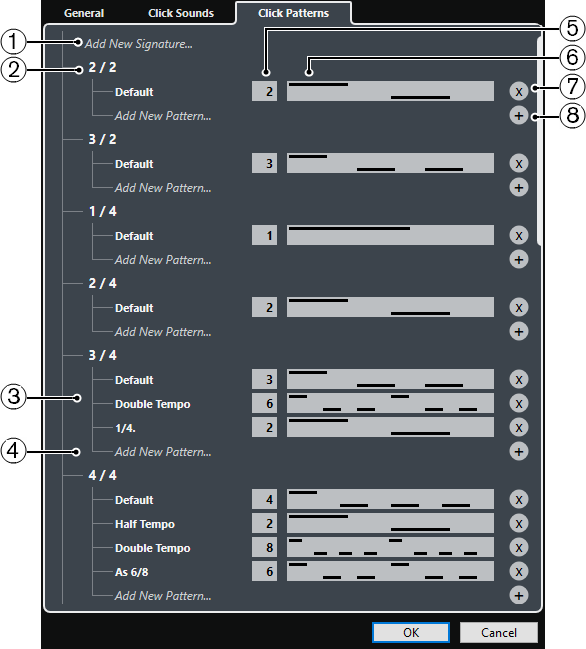Delete the 3/2 Default pattern

pyautogui.click(x=519, y=163)
